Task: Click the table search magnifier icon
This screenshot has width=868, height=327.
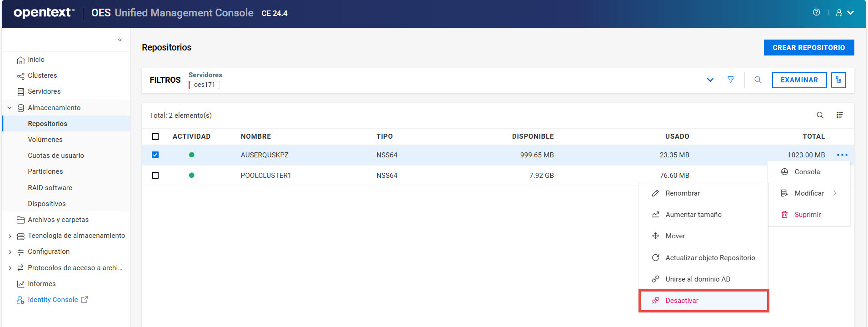Action: tap(819, 116)
